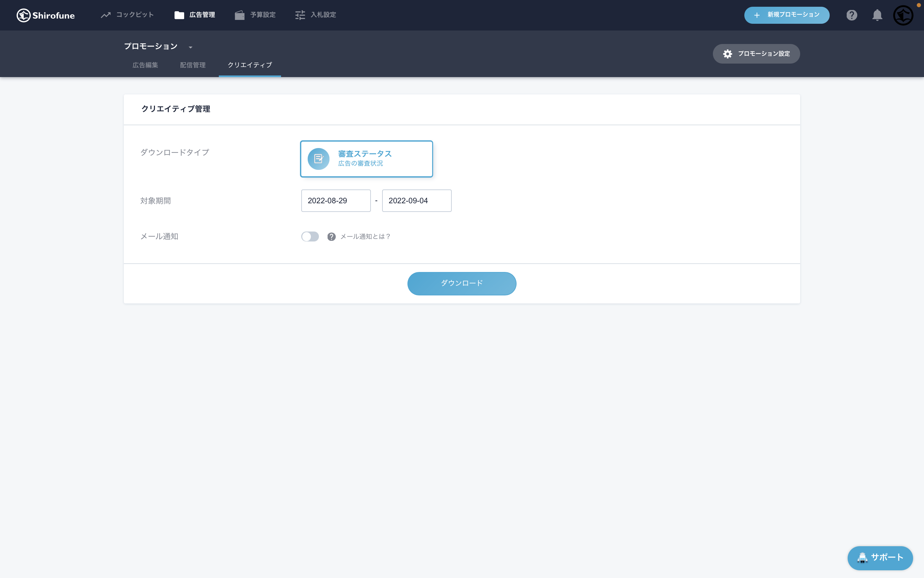Image resolution: width=924 pixels, height=578 pixels.
Task: Open the サポート chat button
Action: [x=880, y=558]
